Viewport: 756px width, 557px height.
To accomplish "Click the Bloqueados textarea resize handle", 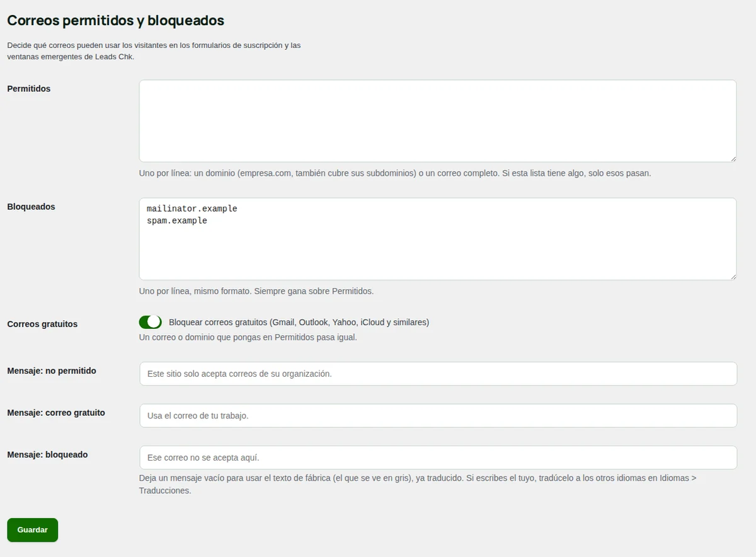I will tap(733, 277).
